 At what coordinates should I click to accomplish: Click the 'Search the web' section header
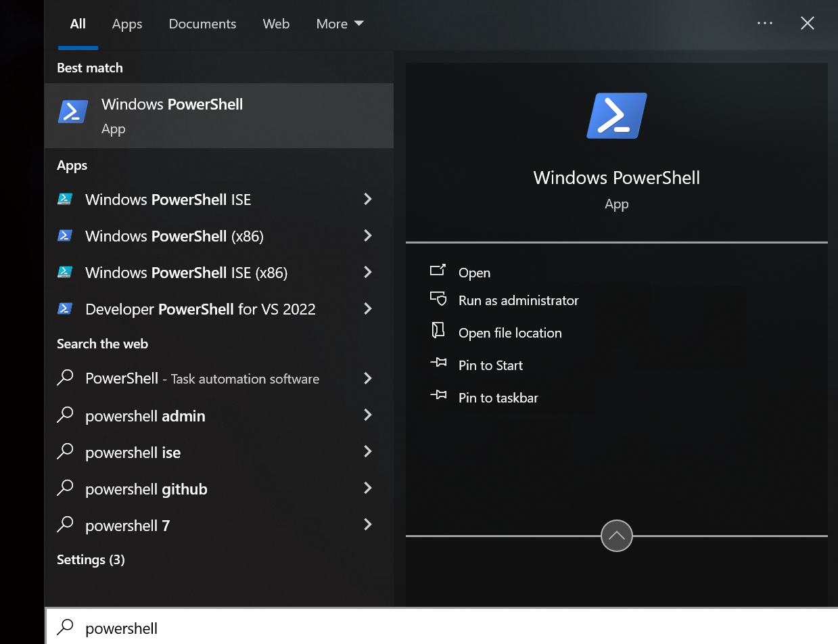coord(102,344)
